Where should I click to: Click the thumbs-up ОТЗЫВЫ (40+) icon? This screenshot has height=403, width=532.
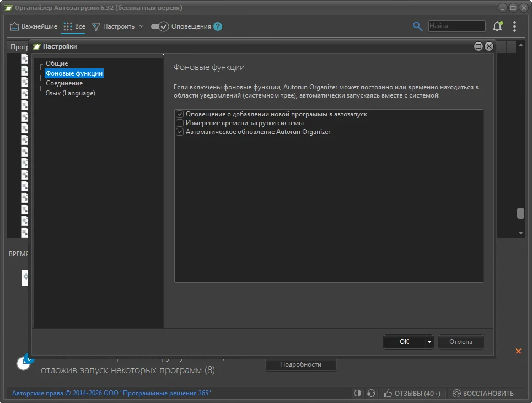pos(388,393)
